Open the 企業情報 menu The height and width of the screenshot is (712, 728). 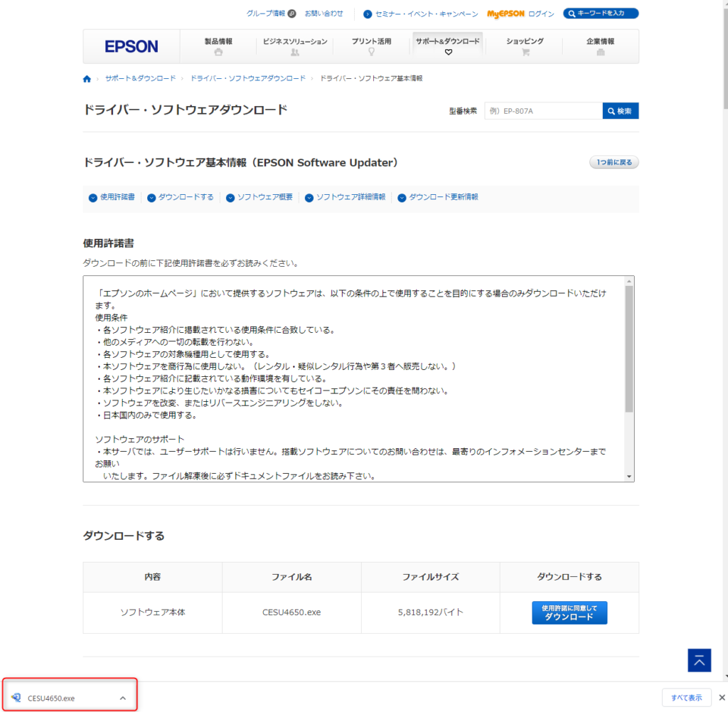click(600, 46)
